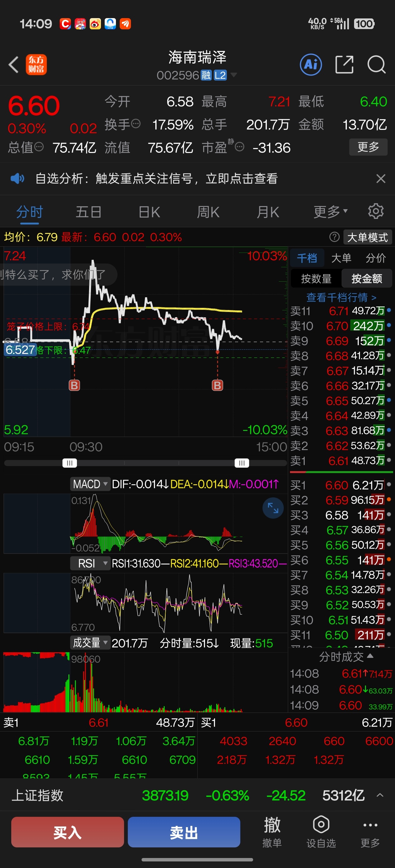Select 买11 row at 6.50

[x=341, y=635]
